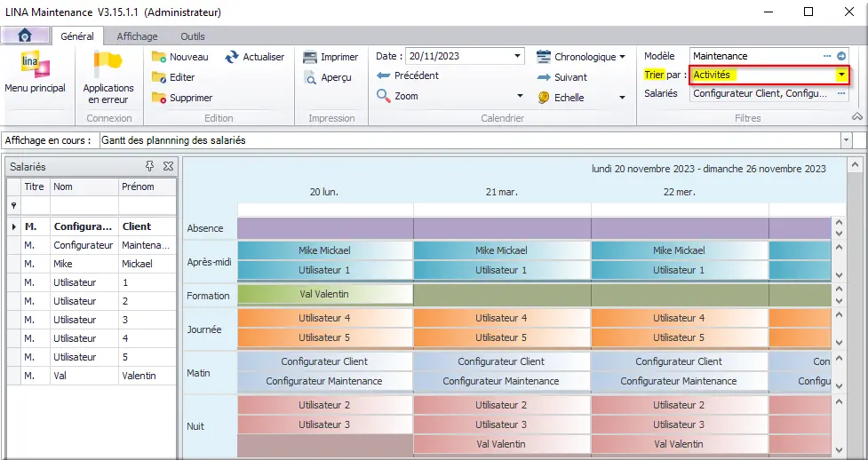This screenshot has width=868, height=460.
Task: Click the Absence row label
Action: (x=205, y=228)
